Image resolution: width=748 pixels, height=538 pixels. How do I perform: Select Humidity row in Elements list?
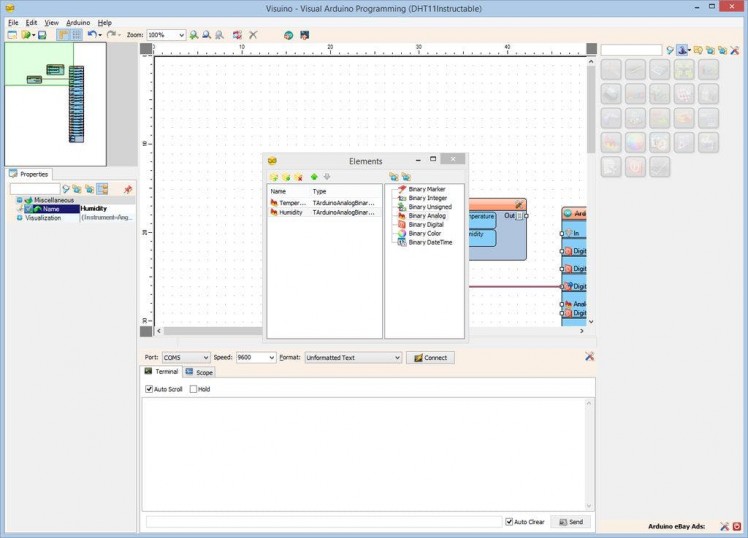(x=291, y=212)
